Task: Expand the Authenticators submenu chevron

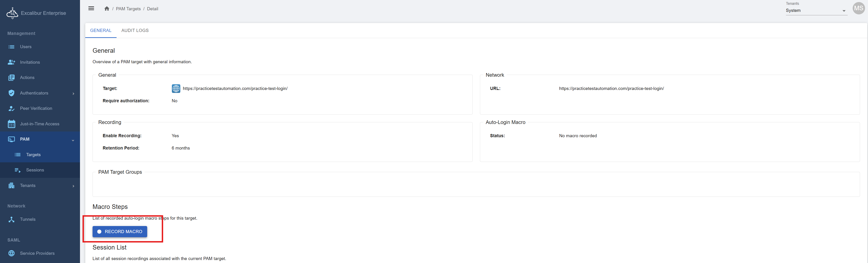Action: (73, 93)
